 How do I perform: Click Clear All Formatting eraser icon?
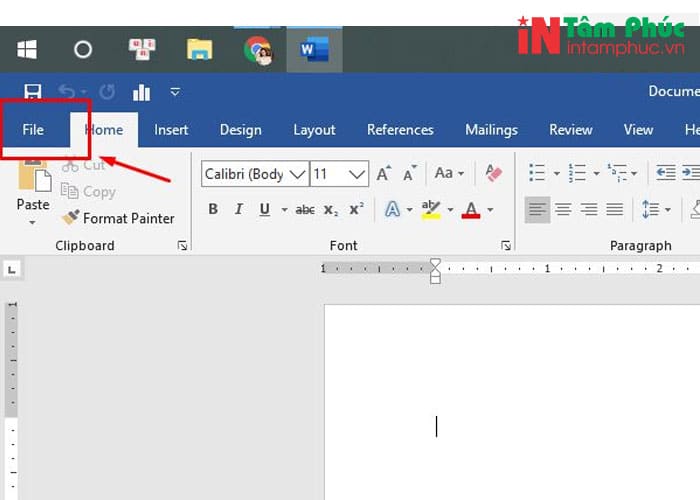point(493,173)
